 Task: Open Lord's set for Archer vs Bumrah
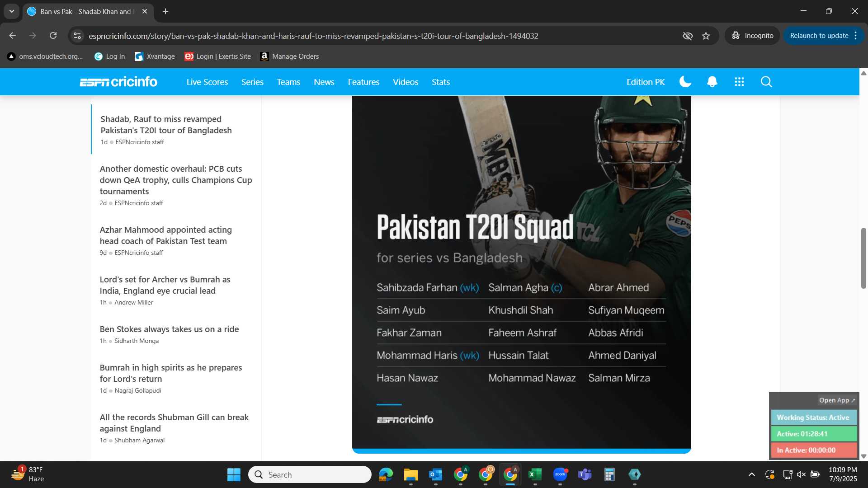click(165, 285)
